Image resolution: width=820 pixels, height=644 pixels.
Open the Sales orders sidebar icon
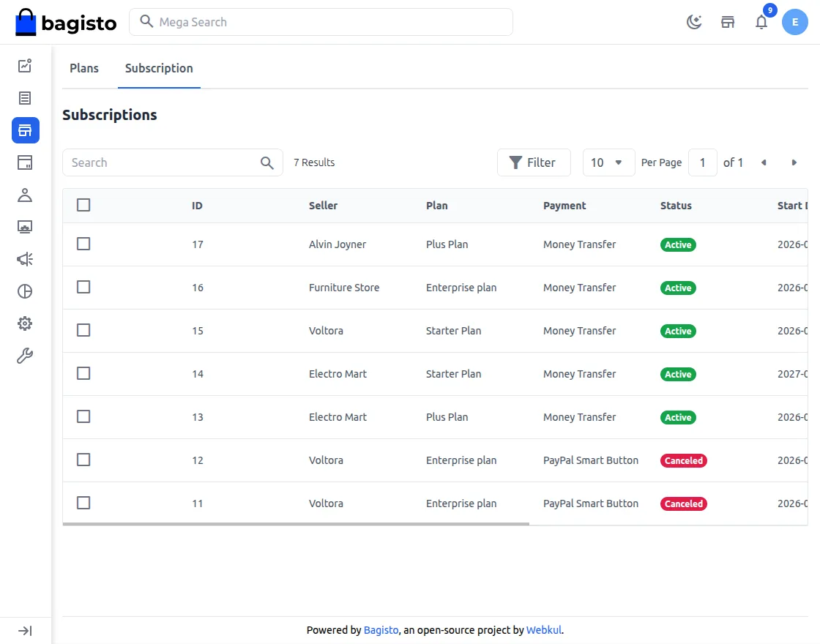pos(25,98)
